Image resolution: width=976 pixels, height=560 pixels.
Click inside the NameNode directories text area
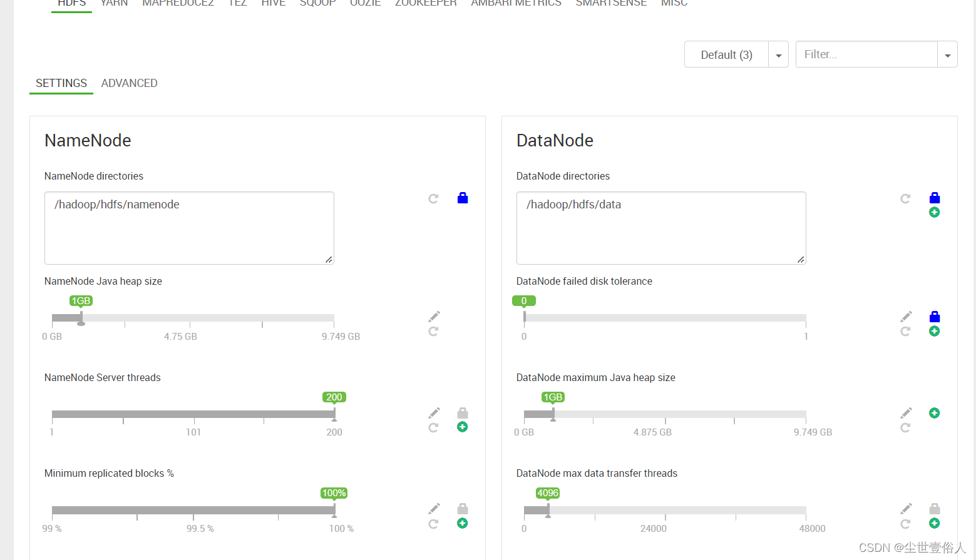[x=189, y=228]
